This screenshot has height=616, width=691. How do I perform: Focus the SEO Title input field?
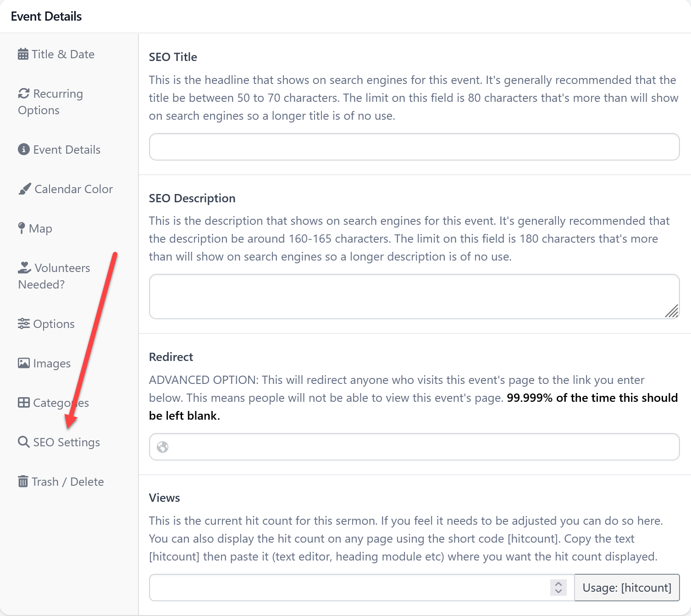pos(414,147)
